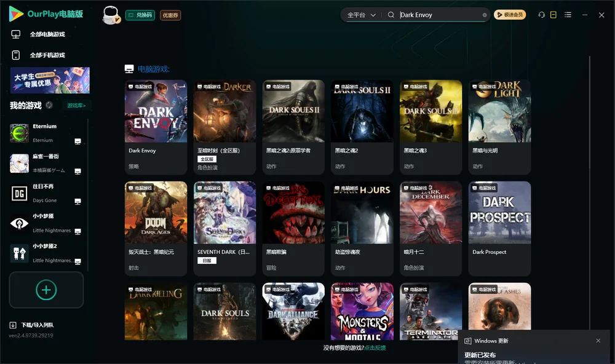This screenshot has height=364, width=615.
Task: Select 小小梦魇2 in my games list
Action: (x=46, y=253)
